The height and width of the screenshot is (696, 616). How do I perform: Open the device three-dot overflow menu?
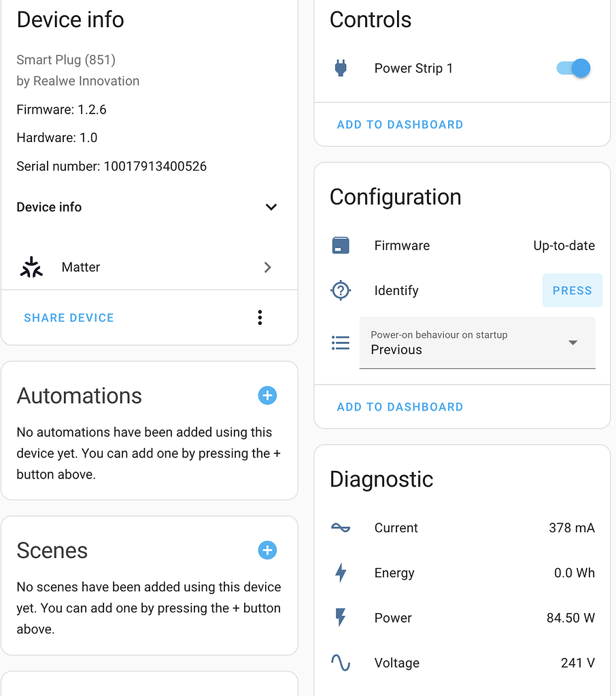[260, 317]
